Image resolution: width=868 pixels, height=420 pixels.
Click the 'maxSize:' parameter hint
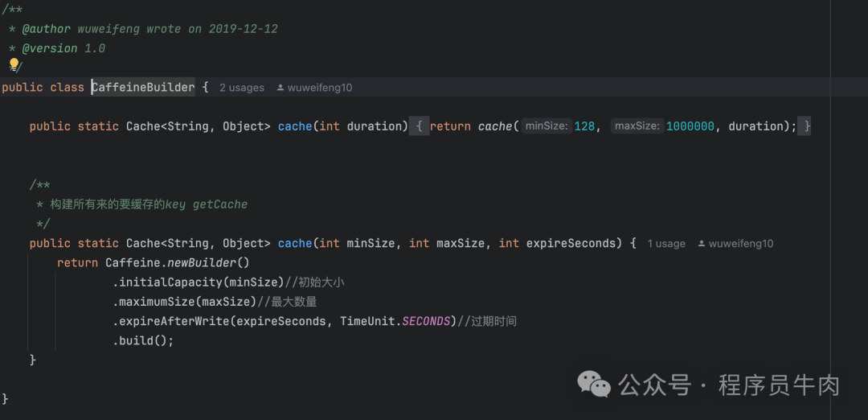(x=637, y=126)
